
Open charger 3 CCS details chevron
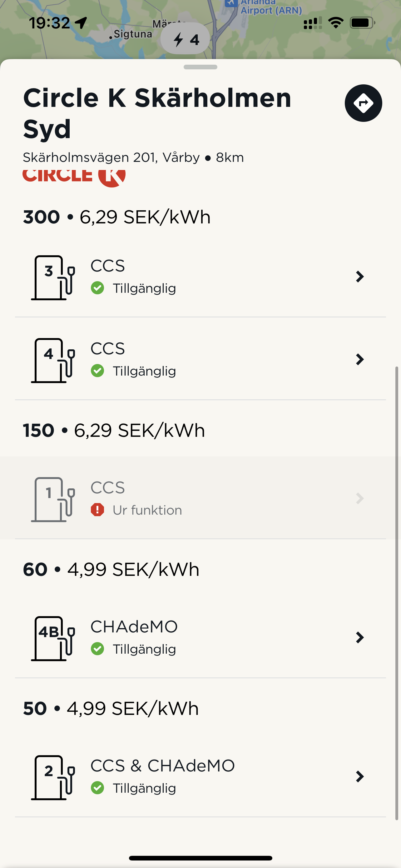point(359,277)
